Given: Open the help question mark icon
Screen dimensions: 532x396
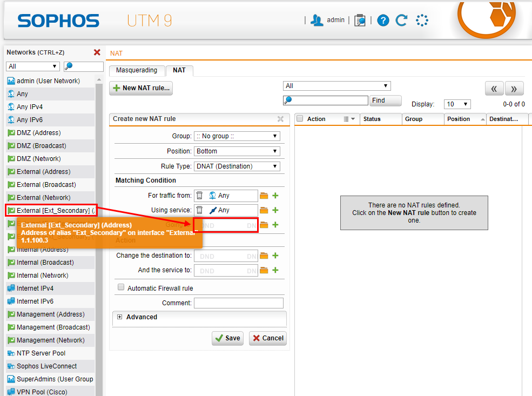Looking at the screenshot, I should [x=383, y=21].
